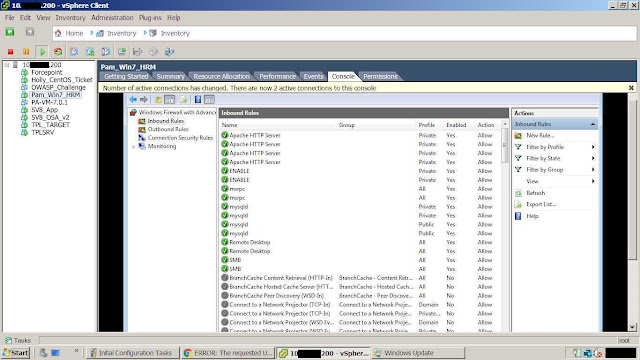
Task: Open the File menu
Action: tap(9, 18)
